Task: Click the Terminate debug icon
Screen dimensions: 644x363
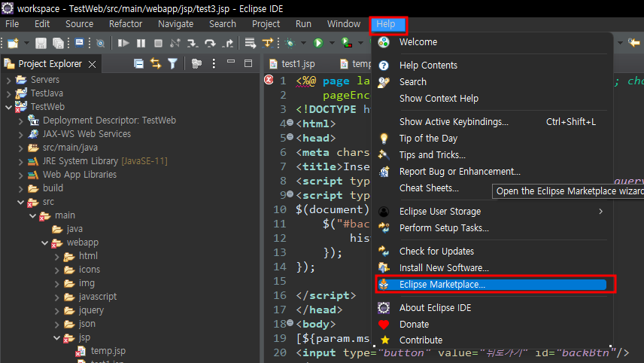Action: click(158, 43)
